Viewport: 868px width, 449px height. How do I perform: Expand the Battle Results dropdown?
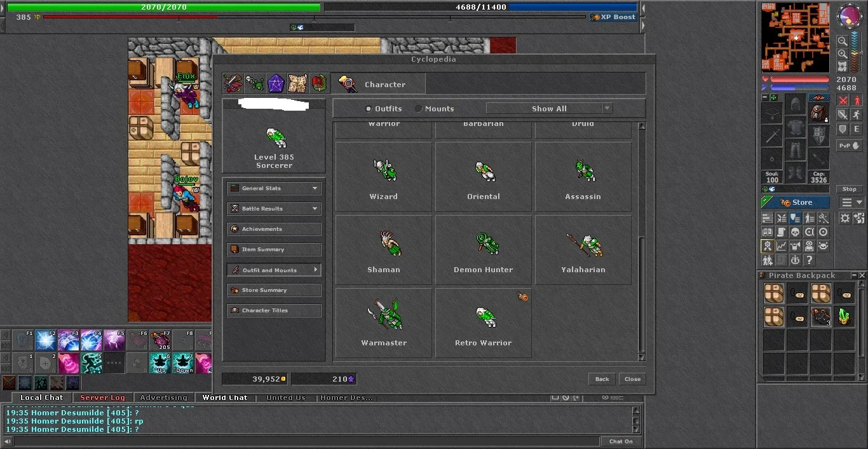point(274,209)
